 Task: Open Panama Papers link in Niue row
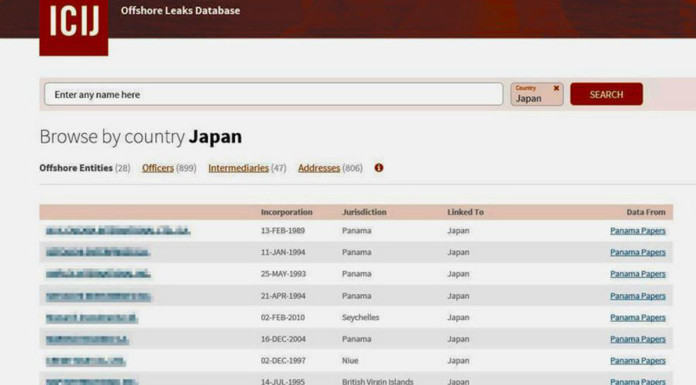coord(638,361)
